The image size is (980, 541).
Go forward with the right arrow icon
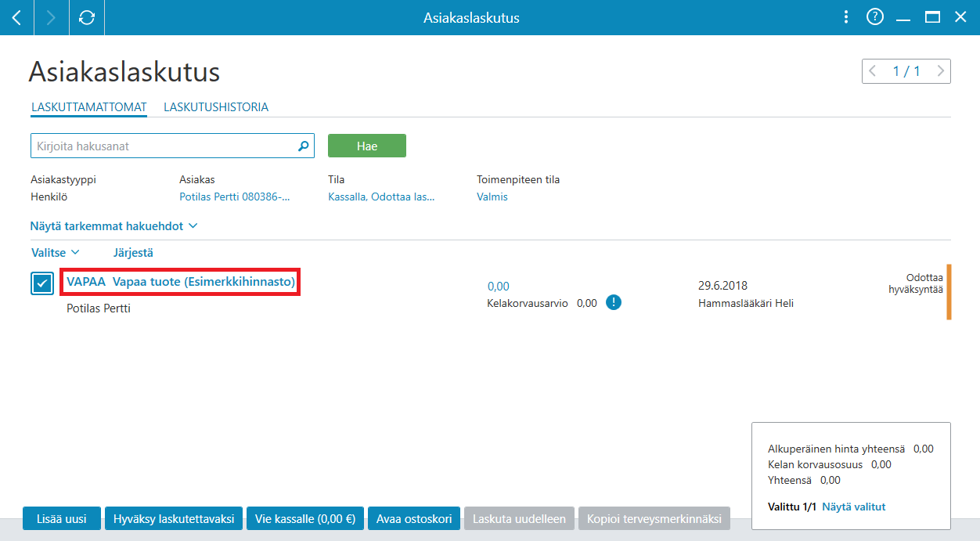click(x=52, y=17)
